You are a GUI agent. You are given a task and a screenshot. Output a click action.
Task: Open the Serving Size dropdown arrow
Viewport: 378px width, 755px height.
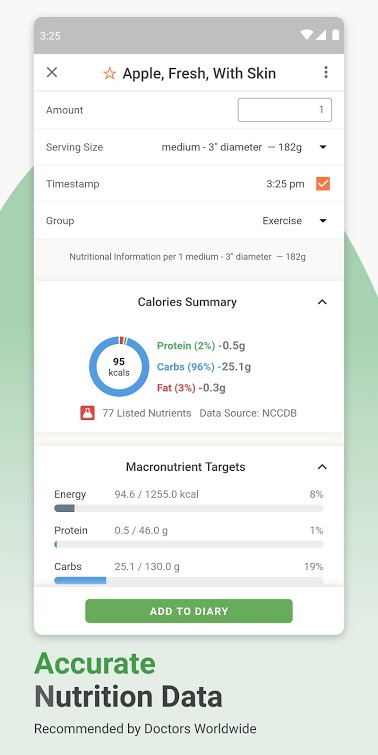tap(323, 147)
